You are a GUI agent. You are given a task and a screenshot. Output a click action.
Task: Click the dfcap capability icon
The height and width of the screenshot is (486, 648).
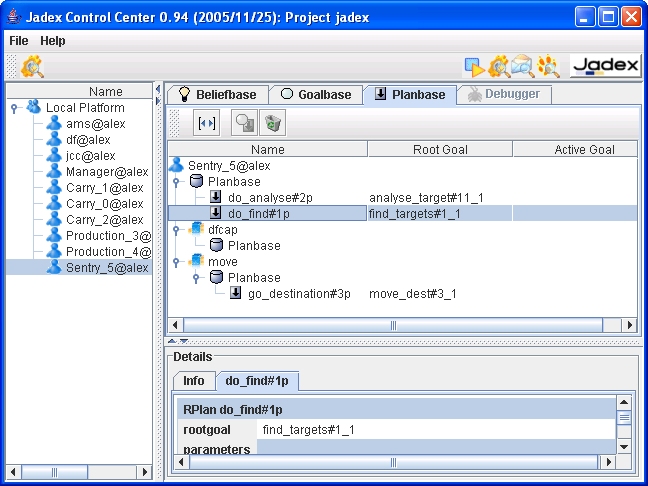coord(196,229)
